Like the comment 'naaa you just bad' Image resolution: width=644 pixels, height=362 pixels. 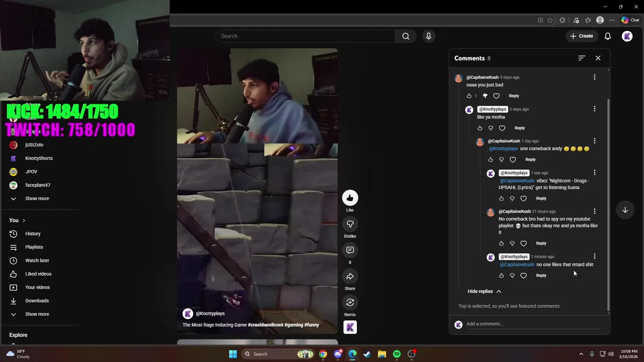click(x=469, y=96)
